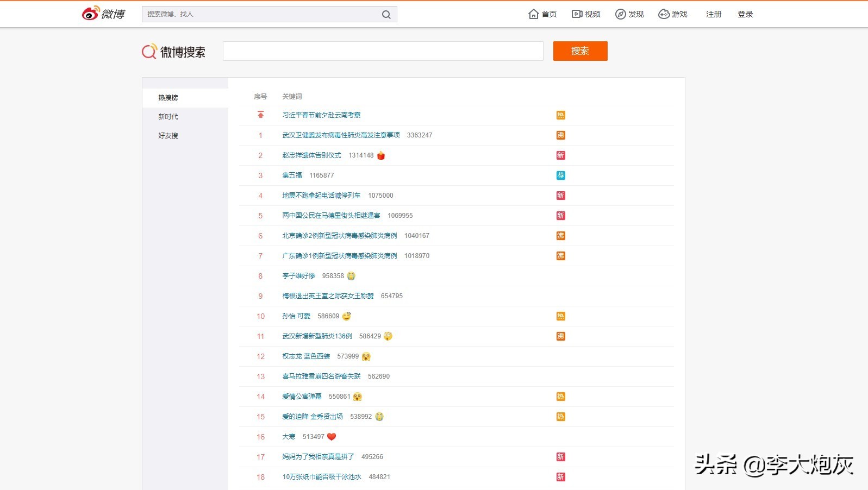868x490 pixels.
Task: Open the 视频 video section
Action: pos(586,14)
